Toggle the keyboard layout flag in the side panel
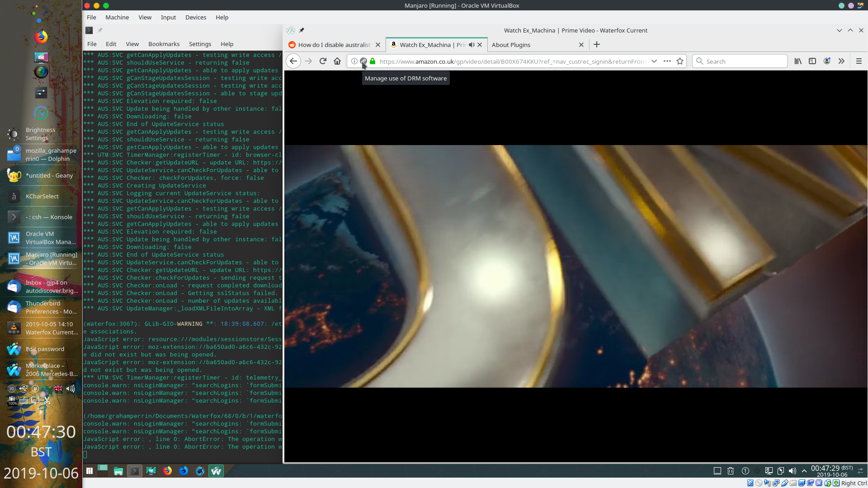 point(58,388)
